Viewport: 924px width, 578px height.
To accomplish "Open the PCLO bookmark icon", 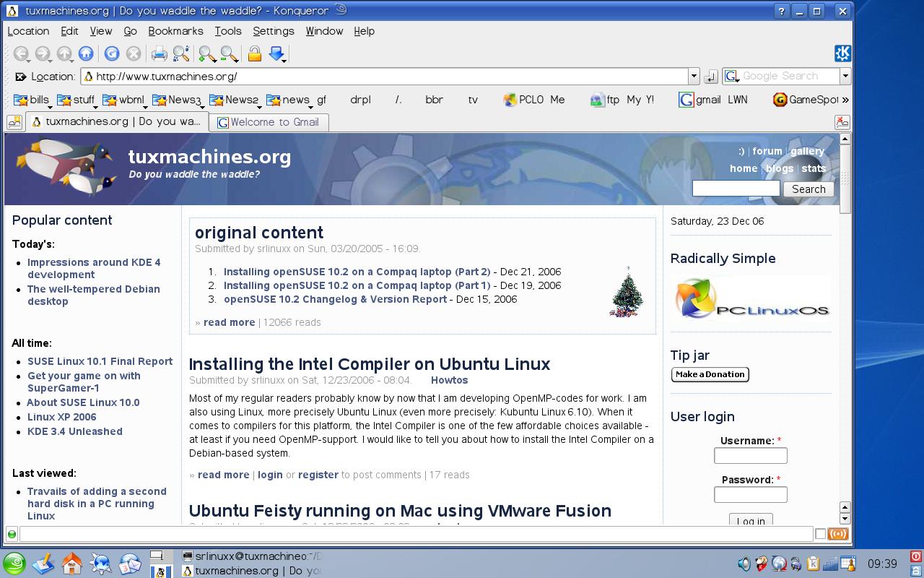I will 534,100.
